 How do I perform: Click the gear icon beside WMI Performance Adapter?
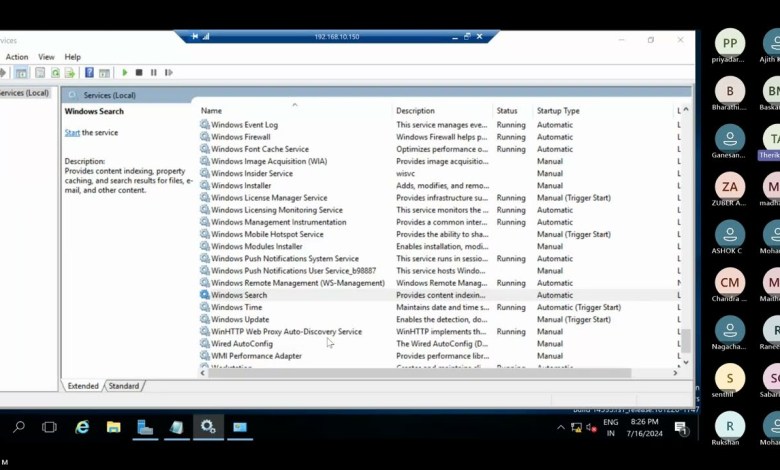204,356
